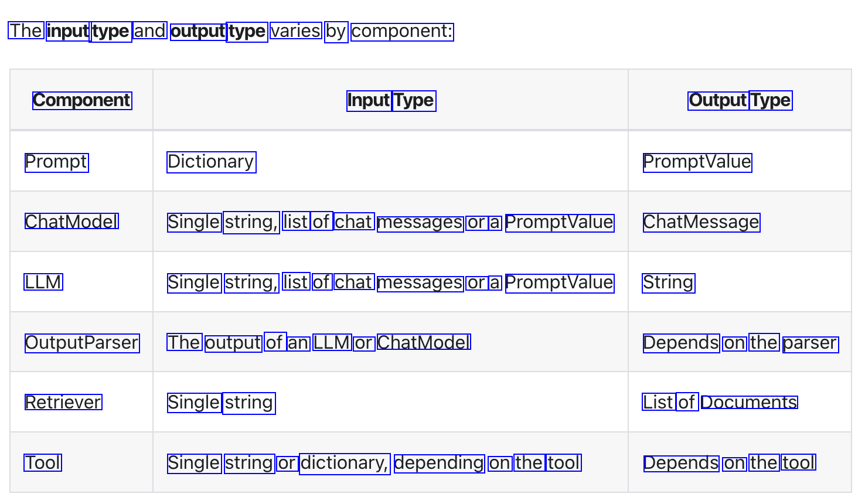Screen dimensions: 865x504
Task: Click the String output cell in LLM row
Action: (669, 282)
